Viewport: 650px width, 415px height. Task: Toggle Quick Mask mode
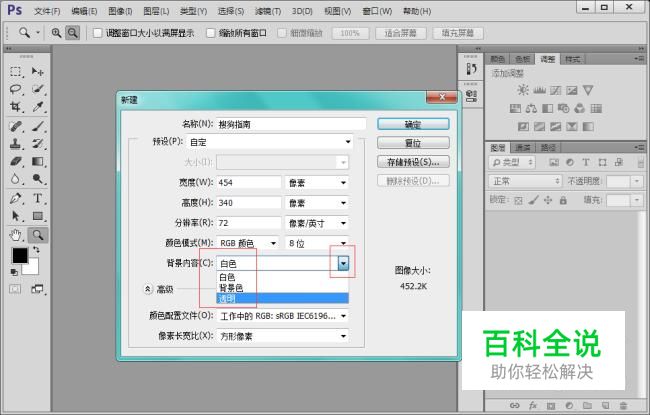click(15, 289)
